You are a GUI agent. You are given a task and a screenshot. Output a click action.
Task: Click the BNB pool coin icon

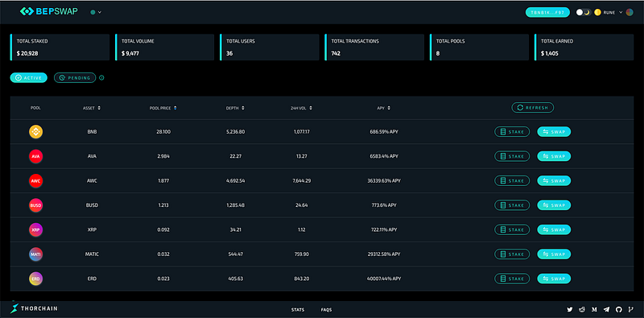point(35,132)
